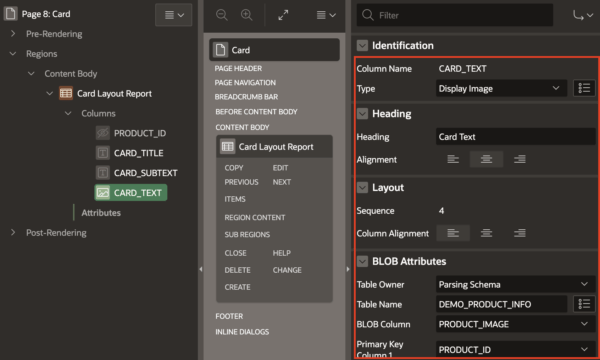Select the PAGE HEADER position

tap(238, 68)
